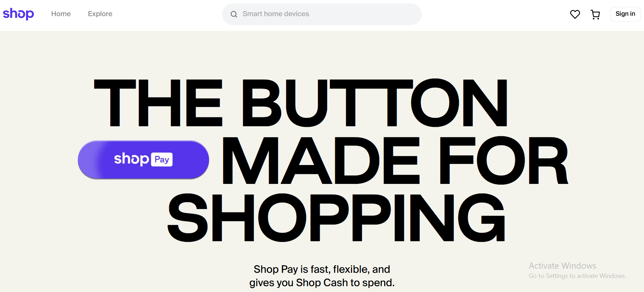Click the white Pay badge
Screen dimensions: 644x292
162,160
